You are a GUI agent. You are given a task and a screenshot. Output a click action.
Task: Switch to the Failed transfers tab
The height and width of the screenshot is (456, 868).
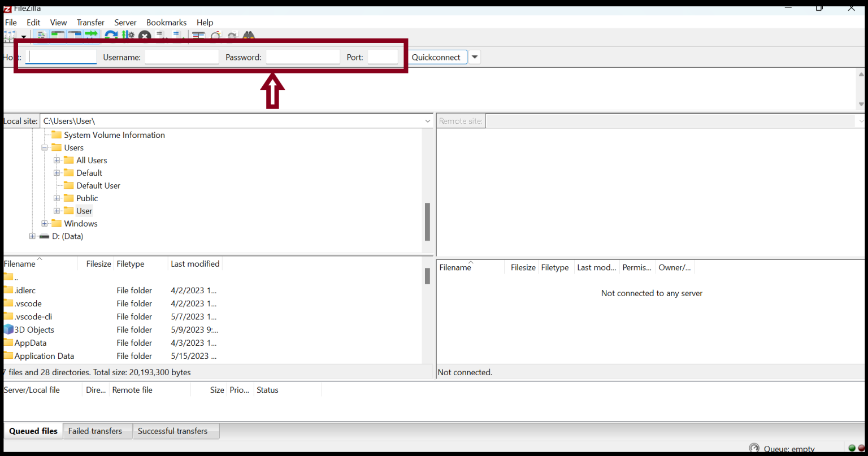(x=98, y=431)
